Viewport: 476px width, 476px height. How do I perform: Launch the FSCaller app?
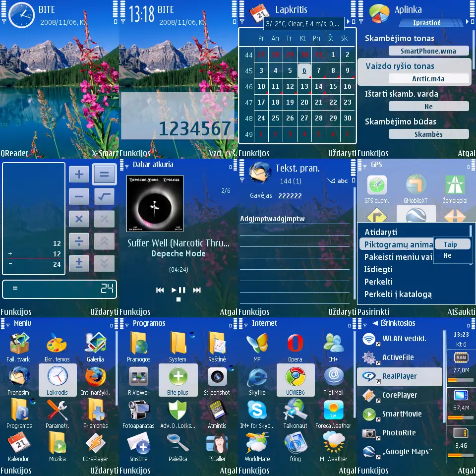[217, 447]
